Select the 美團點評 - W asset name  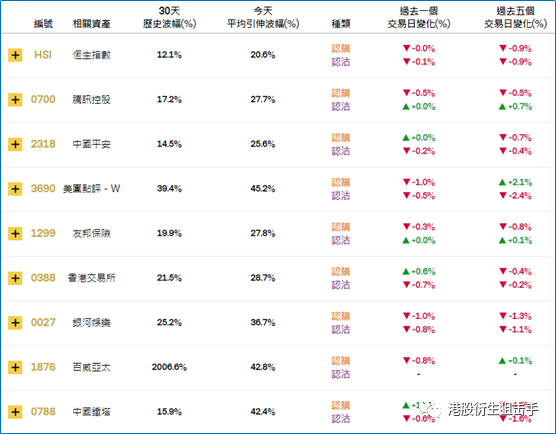click(91, 189)
